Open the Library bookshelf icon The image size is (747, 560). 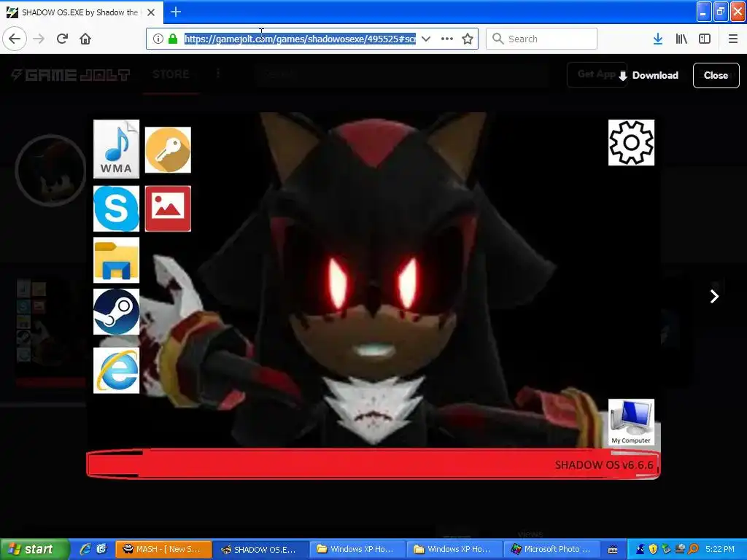pos(681,39)
